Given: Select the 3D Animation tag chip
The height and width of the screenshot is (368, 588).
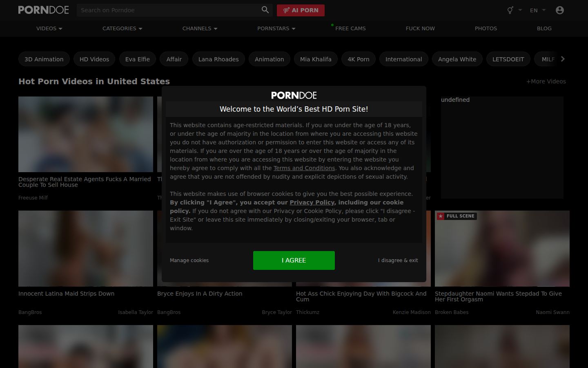Looking at the screenshot, I should click(44, 59).
